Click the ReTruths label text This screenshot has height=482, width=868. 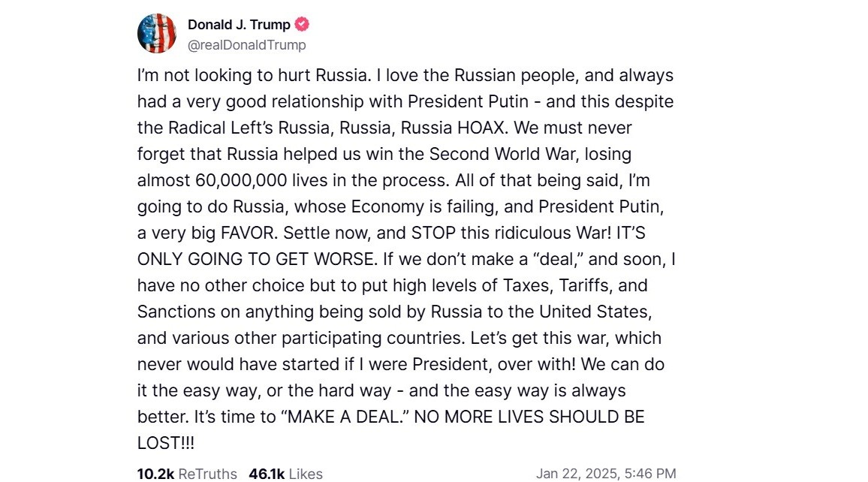[x=207, y=474]
